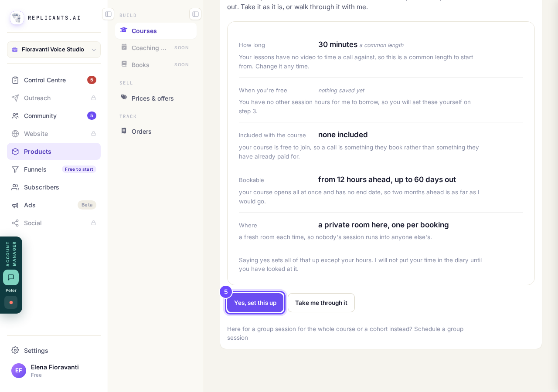Click the Free to start badge
The height and width of the screenshot is (392, 558).
[x=79, y=169]
